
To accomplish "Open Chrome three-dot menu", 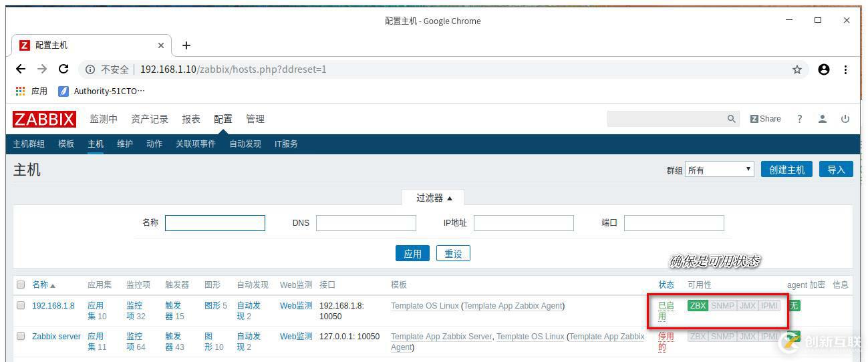I will pyautogui.click(x=845, y=69).
